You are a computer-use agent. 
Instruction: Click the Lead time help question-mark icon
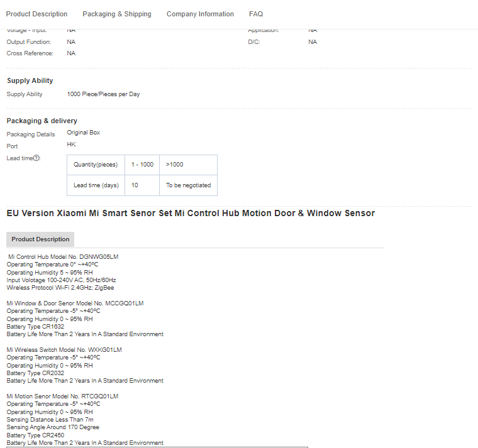pos(36,158)
